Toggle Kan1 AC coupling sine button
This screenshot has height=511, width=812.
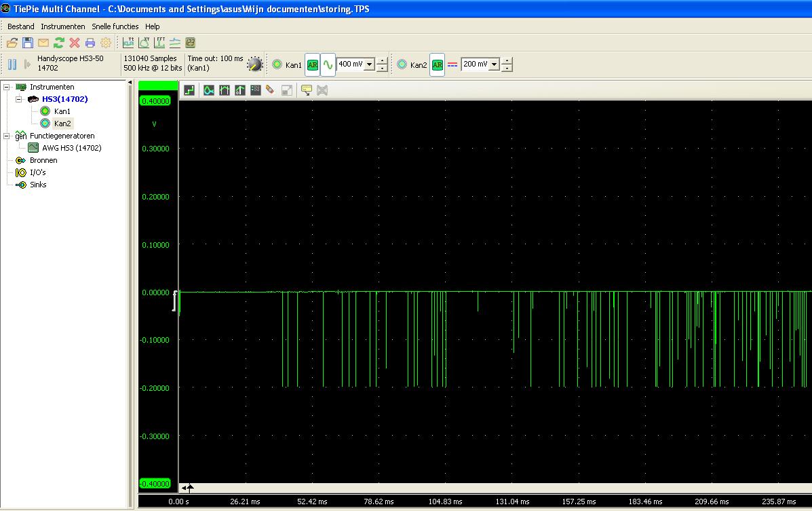tap(328, 64)
